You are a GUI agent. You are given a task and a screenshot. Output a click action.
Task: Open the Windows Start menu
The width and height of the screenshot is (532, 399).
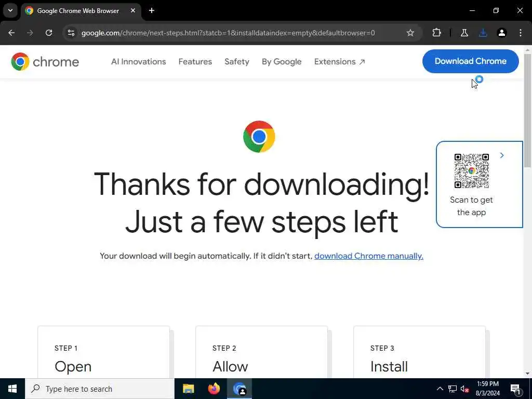click(x=12, y=389)
